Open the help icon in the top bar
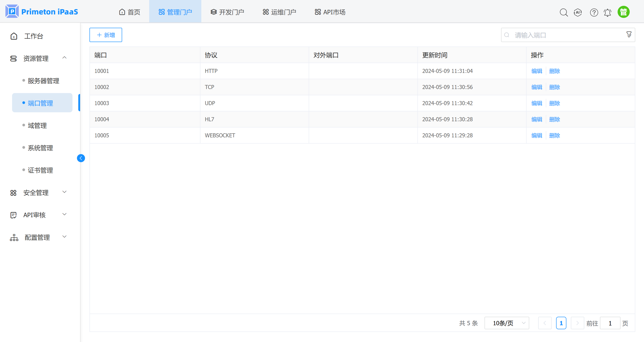 coord(594,12)
